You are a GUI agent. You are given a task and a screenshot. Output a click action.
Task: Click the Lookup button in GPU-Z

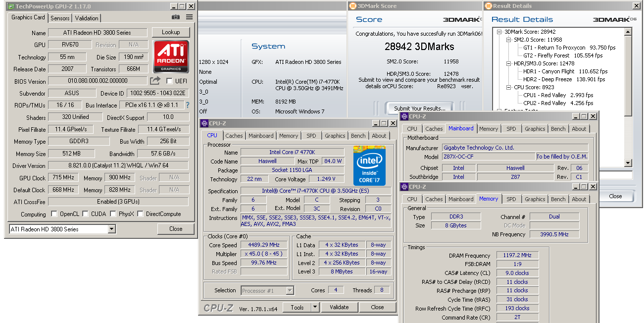(171, 32)
